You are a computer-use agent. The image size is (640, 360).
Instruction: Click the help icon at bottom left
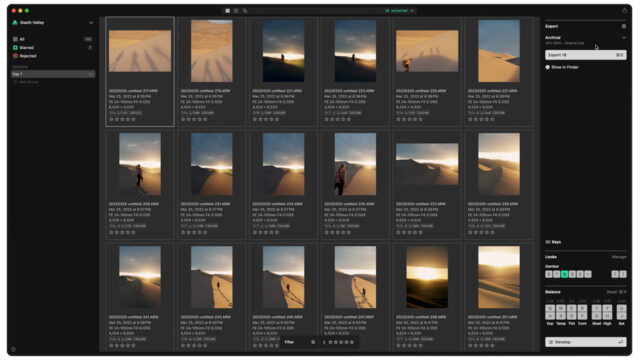[x=13, y=349]
